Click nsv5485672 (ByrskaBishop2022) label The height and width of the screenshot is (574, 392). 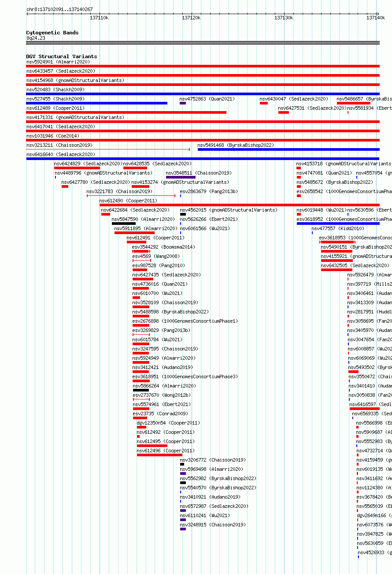point(335,182)
